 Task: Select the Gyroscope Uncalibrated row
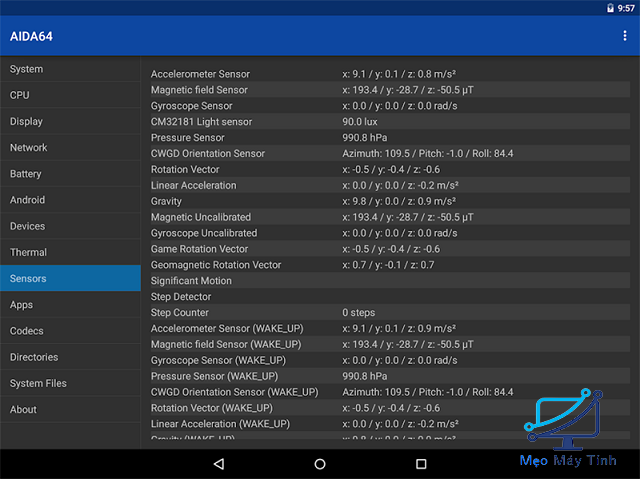coord(390,233)
